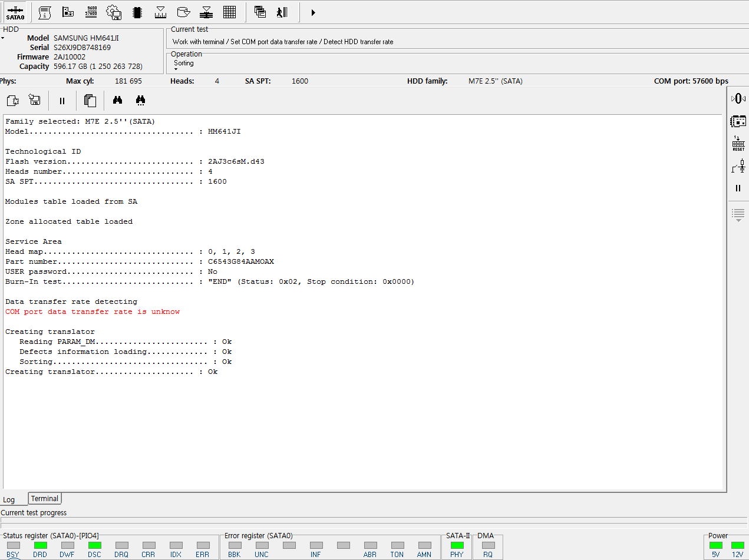Click the pause button in the right sidebar
This screenshot has height=560, width=749.
[x=738, y=188]
